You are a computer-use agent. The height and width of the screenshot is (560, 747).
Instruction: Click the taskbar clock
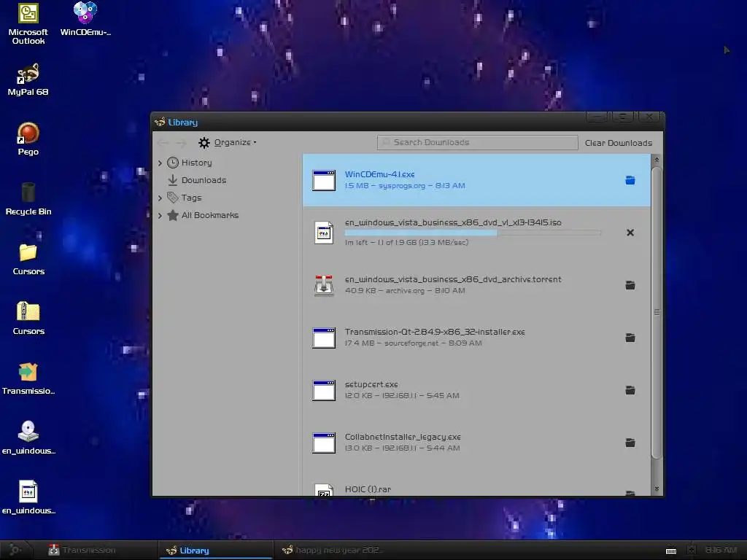pyautogui.click(x=721, y=550)
